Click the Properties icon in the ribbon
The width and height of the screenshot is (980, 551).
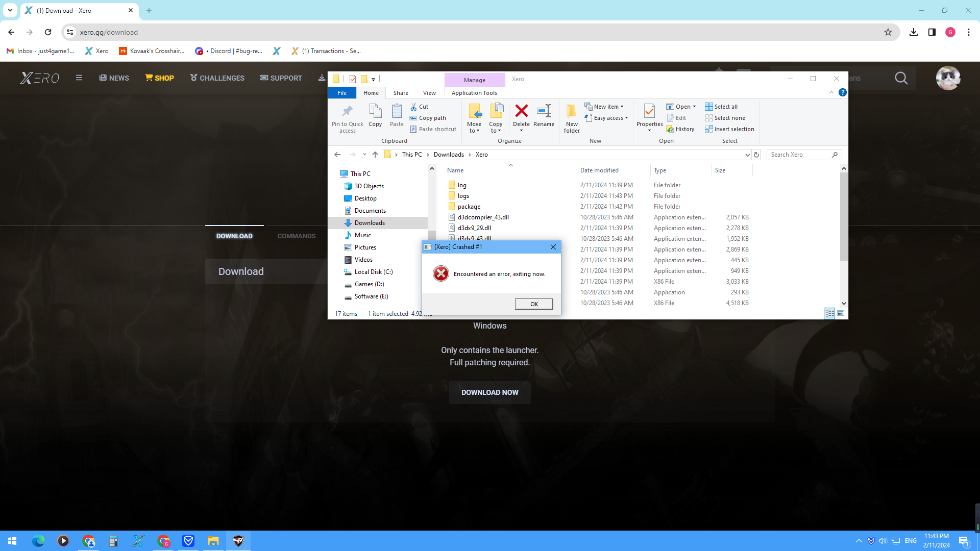pos(649,111)
